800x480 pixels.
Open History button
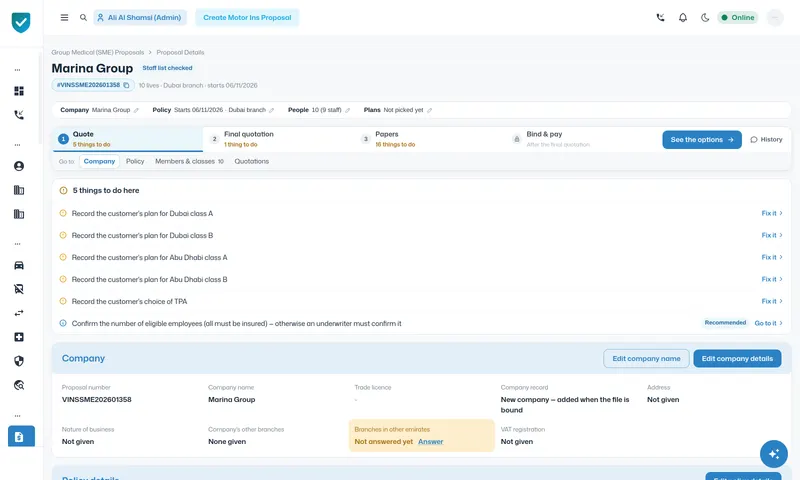coord(766,140)
